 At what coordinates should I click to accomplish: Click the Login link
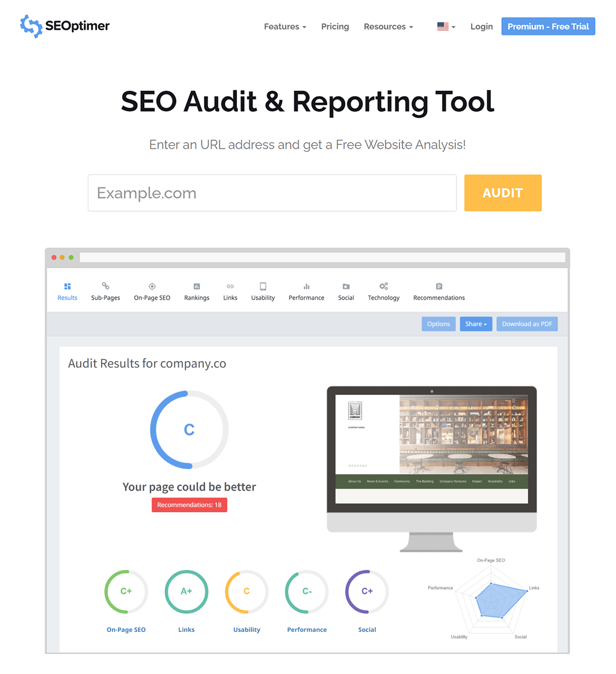(x=481, y=26)
